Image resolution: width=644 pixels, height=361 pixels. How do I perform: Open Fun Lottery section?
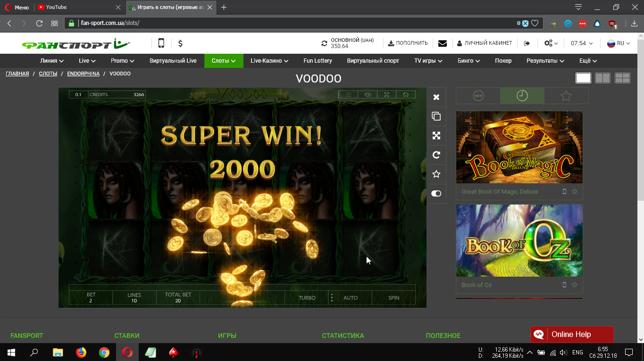pyautogui.click(x=318, y=61)
